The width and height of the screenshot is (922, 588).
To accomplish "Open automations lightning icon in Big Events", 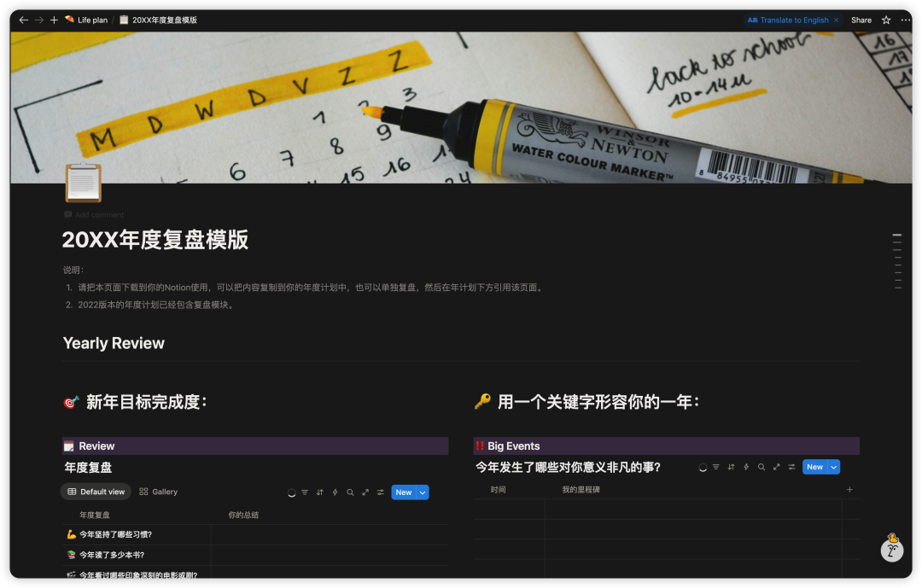I will click(746, 467).
